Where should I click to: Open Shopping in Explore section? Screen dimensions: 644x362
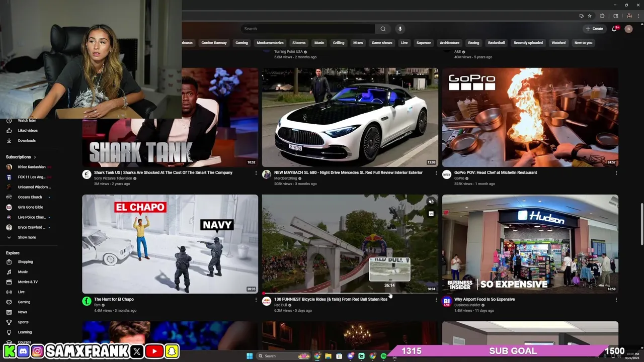coord(25,262)
